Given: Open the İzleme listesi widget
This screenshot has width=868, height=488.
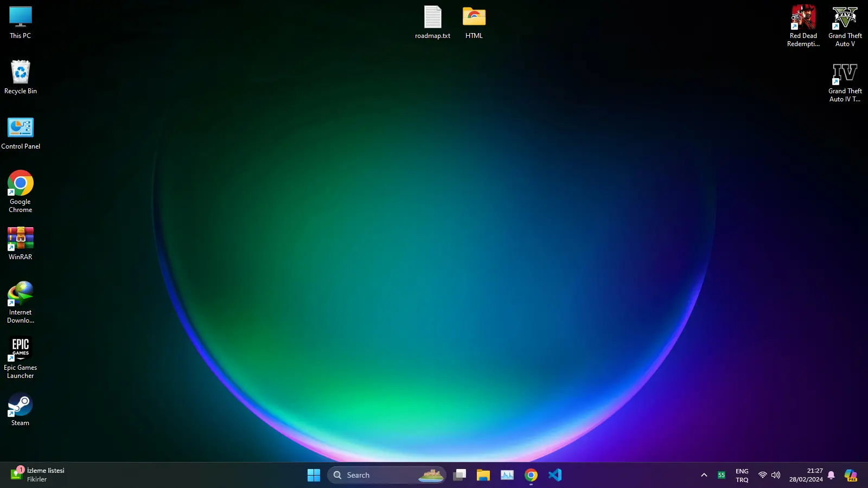Looking at the screenshot, I should pyautogui.click(x=37, y=475).
